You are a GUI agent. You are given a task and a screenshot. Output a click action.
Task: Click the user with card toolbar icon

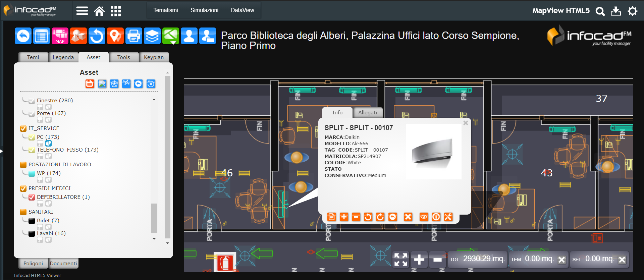pyautogui.click(x=208, y=36)
